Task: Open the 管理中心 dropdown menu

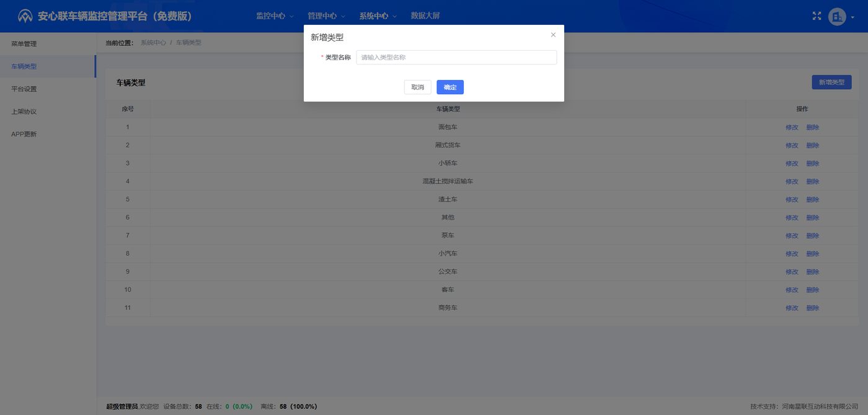Action: pos(326,16)
